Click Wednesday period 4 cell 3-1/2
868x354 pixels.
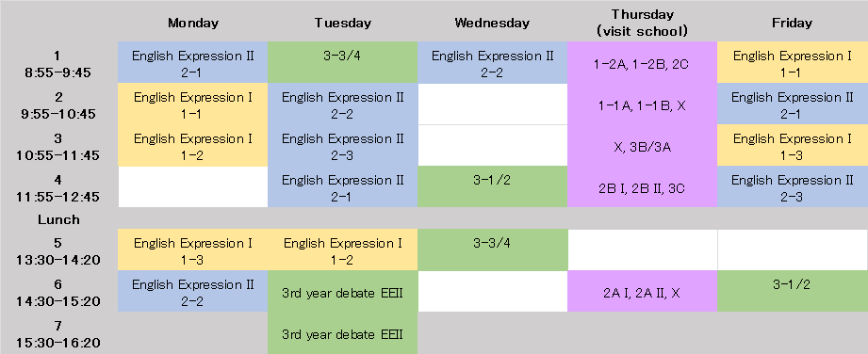pos(492,187)
